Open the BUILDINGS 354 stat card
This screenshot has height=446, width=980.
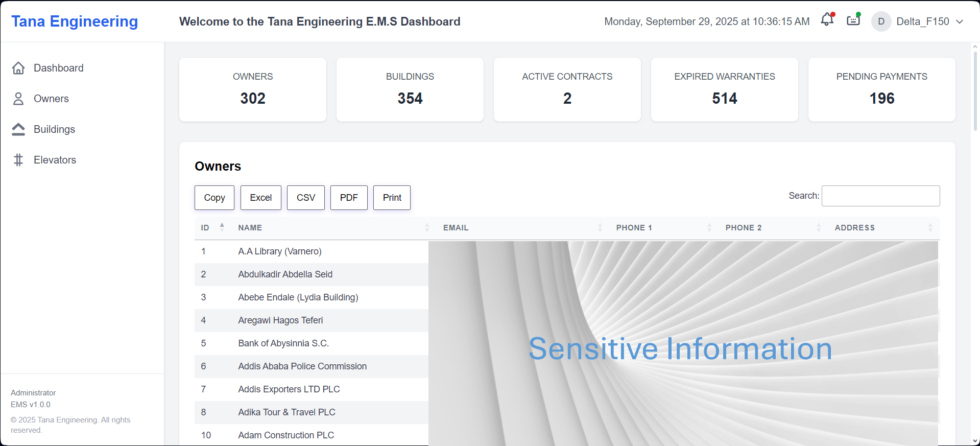coord(410,89)
